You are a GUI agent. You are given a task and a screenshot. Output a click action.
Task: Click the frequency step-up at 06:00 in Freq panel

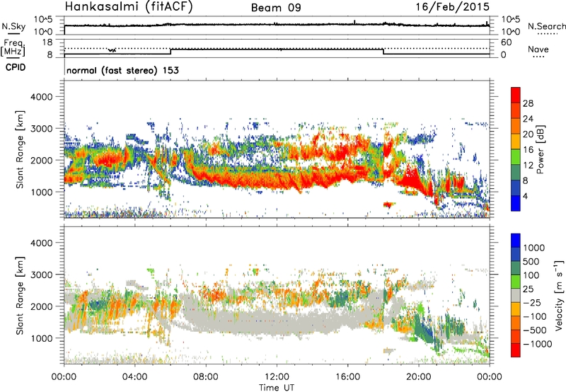[x=171, y=52]
